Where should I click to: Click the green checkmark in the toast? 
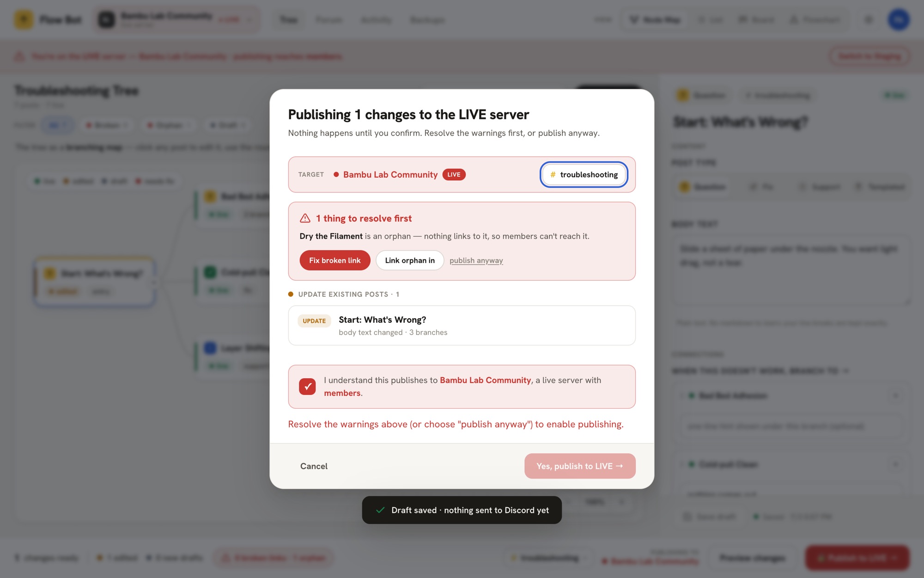(380, 510)
